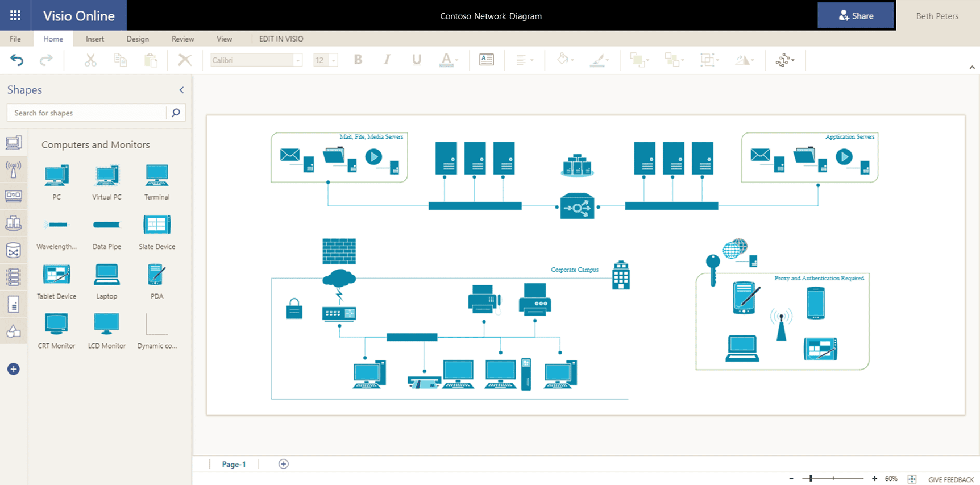Toggle Bold formatting
The width and height of the screenshot is (980, 485).
tap(358, 60)
